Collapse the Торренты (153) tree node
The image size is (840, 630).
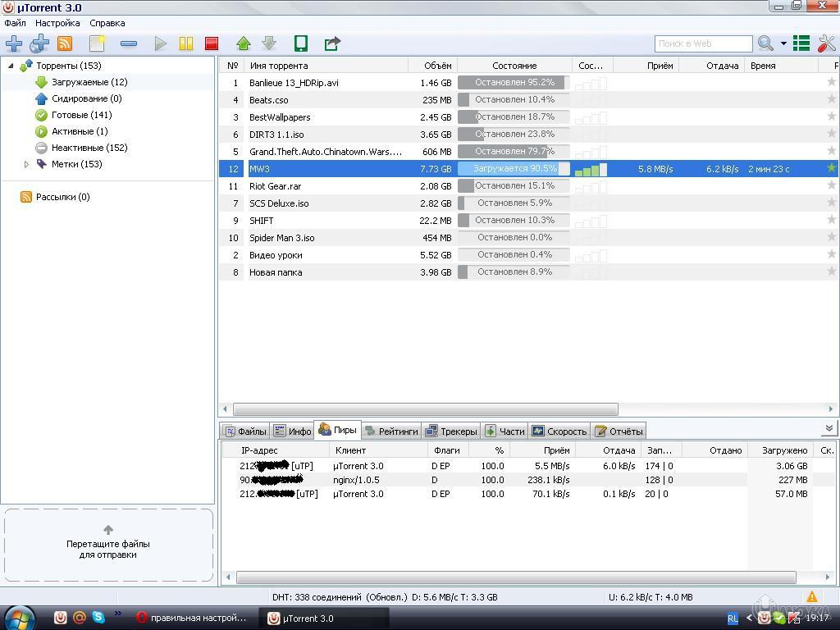[11, 66]
